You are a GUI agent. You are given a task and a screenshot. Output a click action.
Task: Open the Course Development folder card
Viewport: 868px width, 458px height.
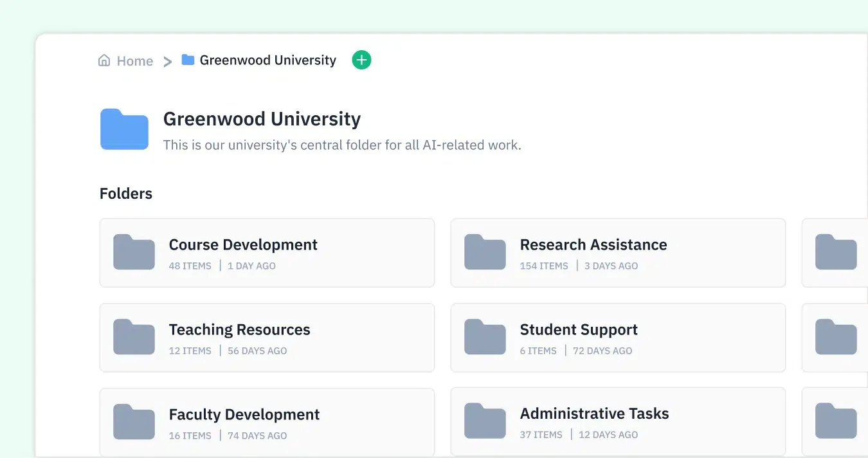[x=267, y=252]
